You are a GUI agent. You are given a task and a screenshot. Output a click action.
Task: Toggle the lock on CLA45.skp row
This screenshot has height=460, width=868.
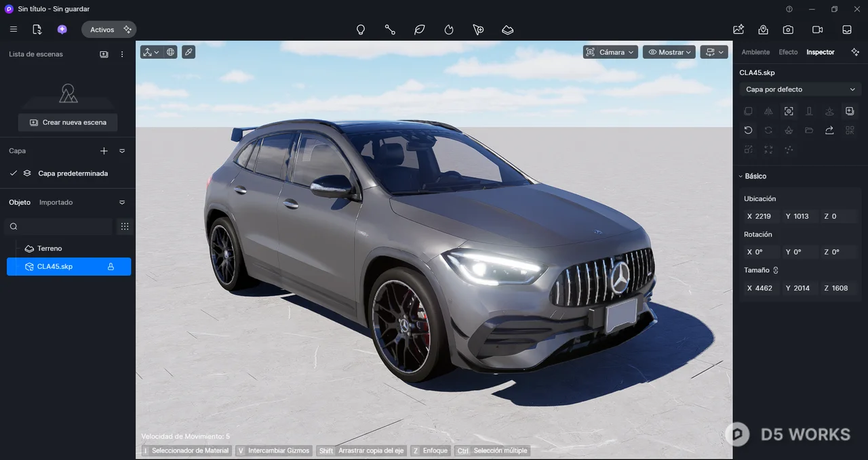pyautogui.click(x=111, y=267)
